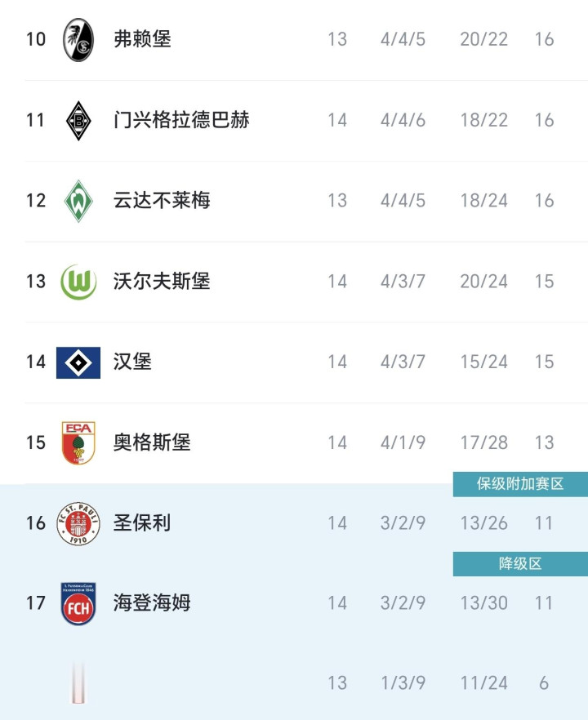Open team 门兴格拉德巴赫 details
This screenshot has height=720, width=588.
pos(181,120)
